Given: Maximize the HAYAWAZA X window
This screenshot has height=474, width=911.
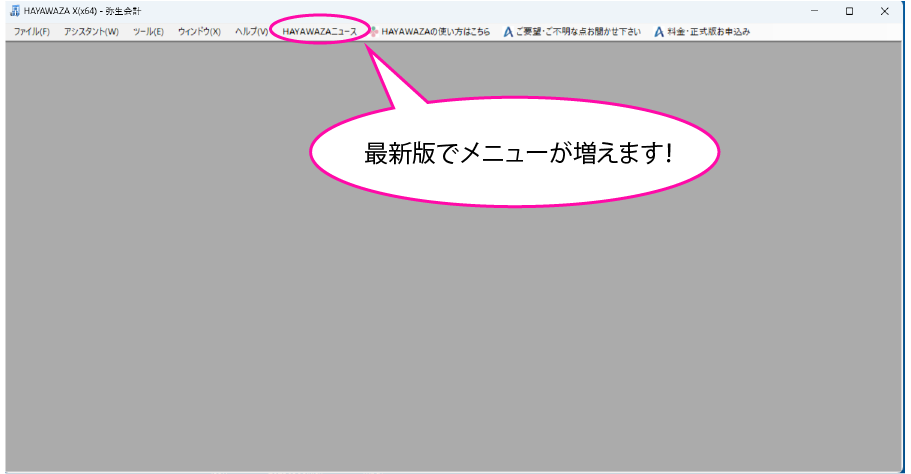Looking at the screenshot, I should click(849, 11).
